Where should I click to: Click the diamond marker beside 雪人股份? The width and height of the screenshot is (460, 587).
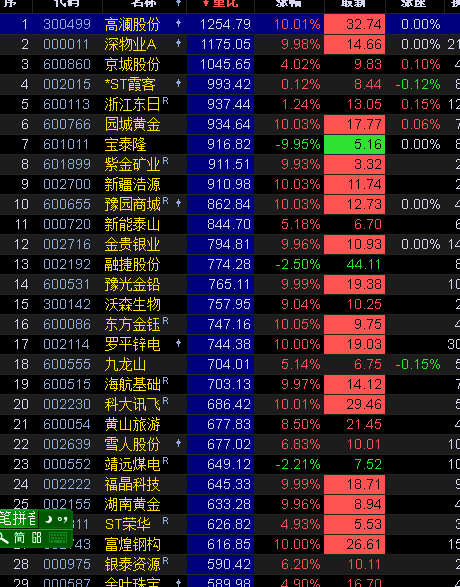point(179,443)
